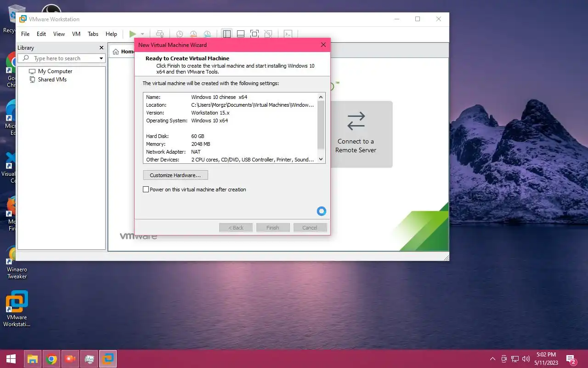Click the settings list scroll down arrow
588x368 pixels.
321,159
